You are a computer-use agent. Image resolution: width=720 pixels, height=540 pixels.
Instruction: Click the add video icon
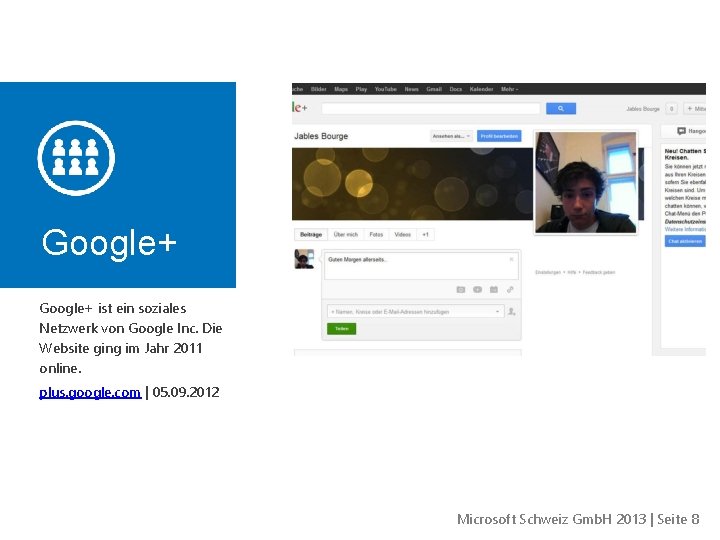pos(478,290)
